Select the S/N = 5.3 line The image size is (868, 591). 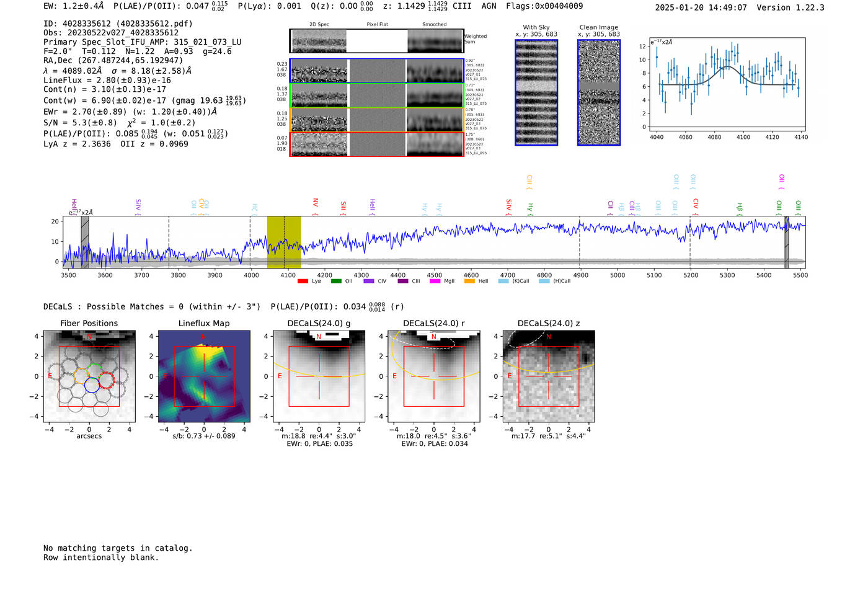pos(119,123)
